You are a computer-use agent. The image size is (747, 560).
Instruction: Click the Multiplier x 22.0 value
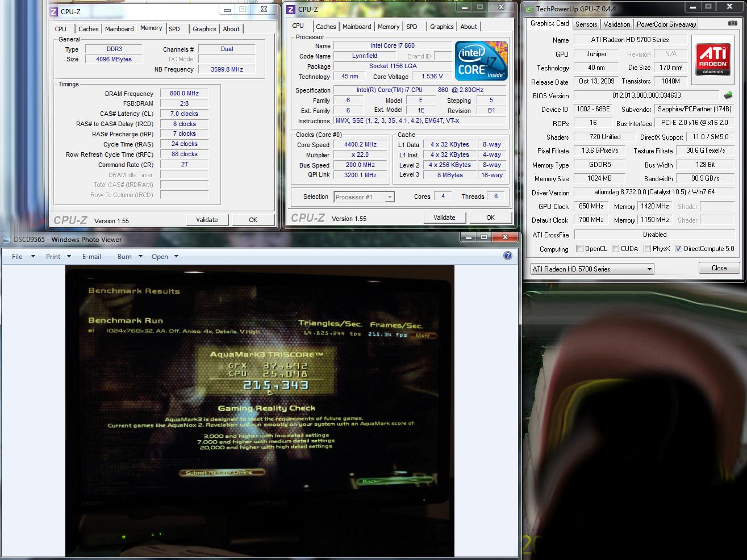pyautogui.click(x=360, y=154)
